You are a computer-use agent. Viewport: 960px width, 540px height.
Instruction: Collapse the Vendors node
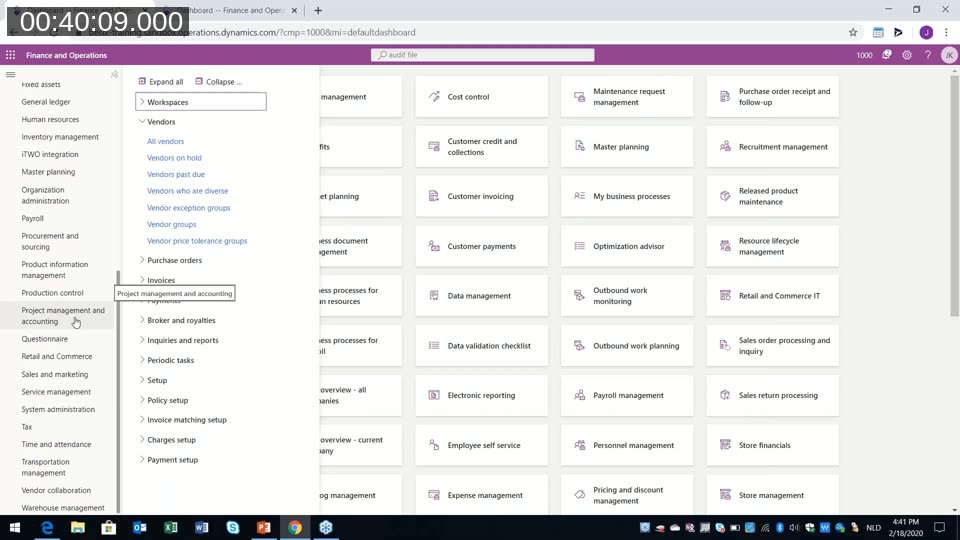pyautogui.click(x=157, y=122)
